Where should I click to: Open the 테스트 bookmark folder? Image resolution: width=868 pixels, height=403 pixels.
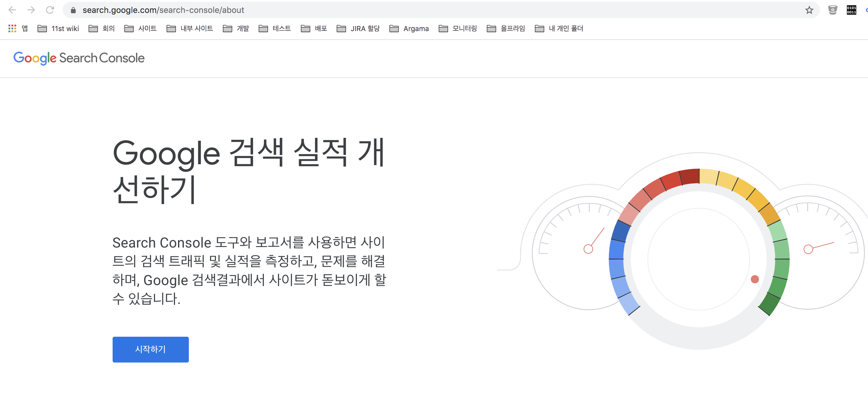[x=274, y=29]
